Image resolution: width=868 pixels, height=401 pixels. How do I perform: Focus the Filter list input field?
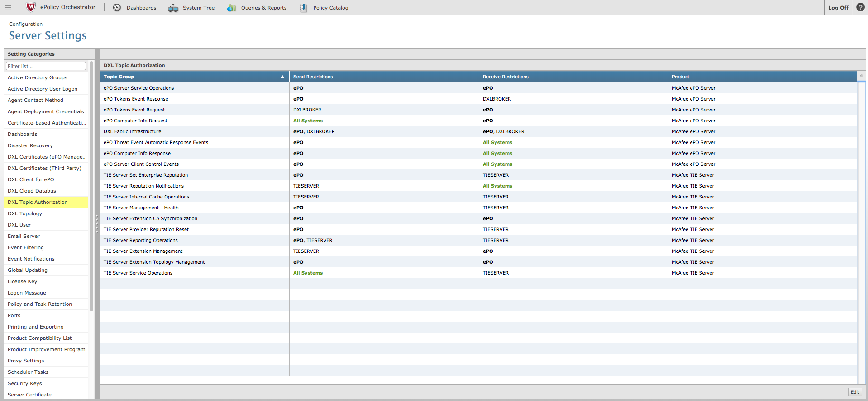(x=46, y=66)
